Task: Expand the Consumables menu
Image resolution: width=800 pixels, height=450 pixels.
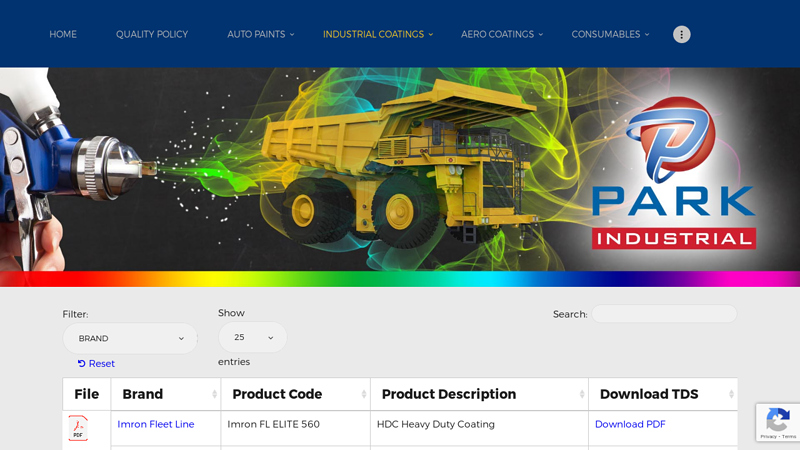Action: pos(610,34)
